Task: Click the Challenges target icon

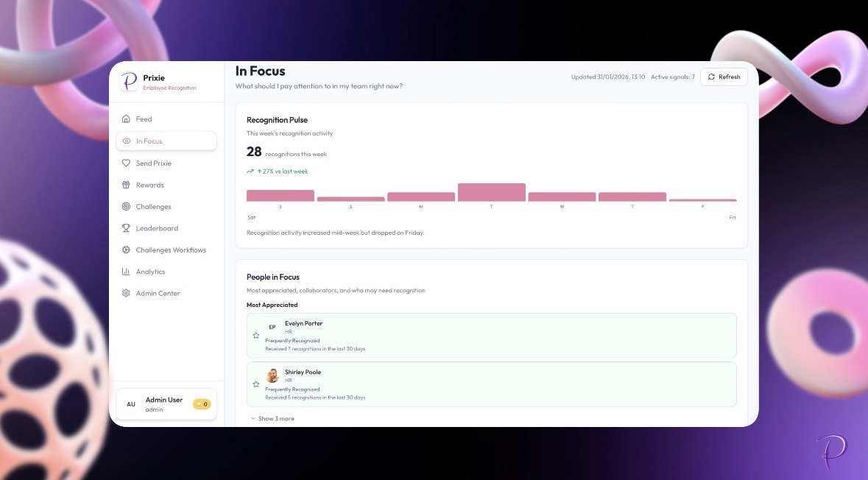Action: tap(126, 206)
